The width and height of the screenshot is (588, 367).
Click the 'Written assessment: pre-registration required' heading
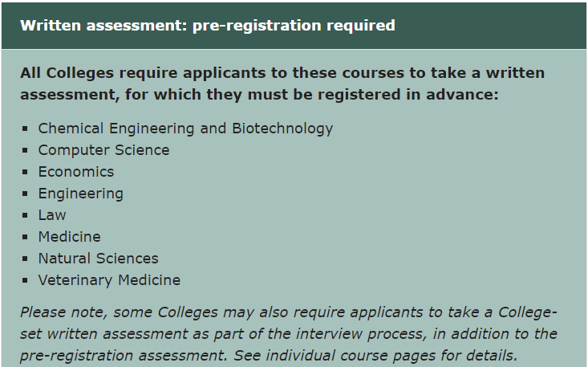[207, 25]
